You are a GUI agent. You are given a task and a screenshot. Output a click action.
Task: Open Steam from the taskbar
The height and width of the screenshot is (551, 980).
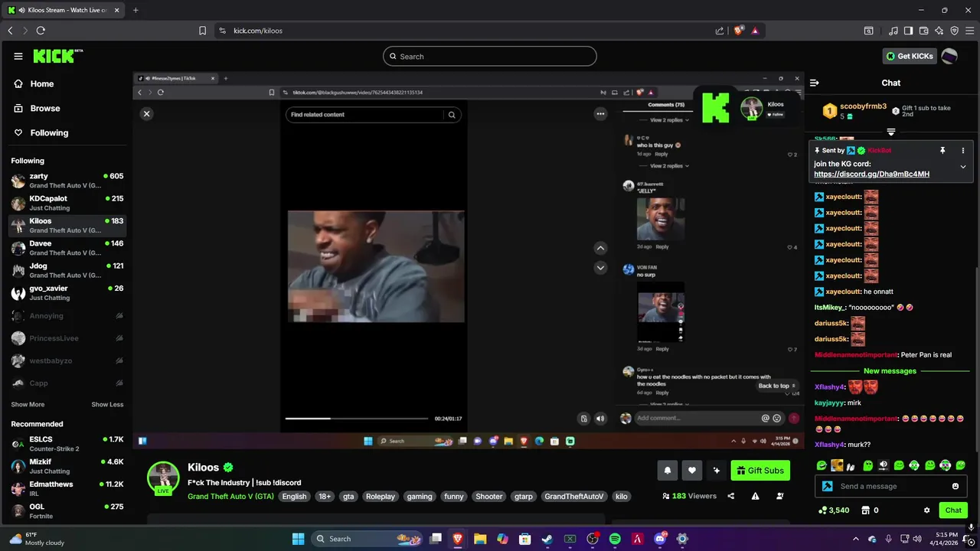click(547, 539)
